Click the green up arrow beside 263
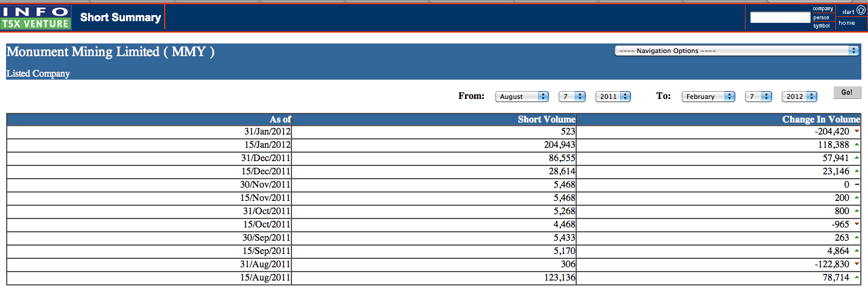This screenshot has width=868, height=289. [857, 238]
